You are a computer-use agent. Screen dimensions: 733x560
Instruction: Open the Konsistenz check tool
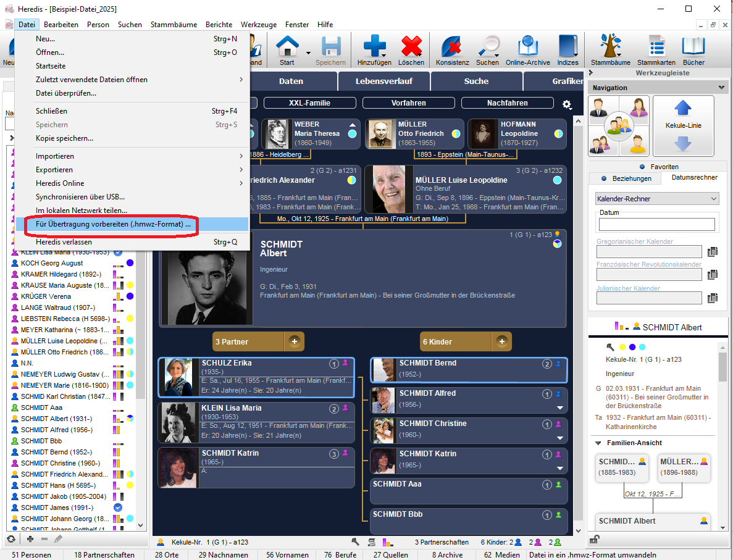(x=452, y=47)
